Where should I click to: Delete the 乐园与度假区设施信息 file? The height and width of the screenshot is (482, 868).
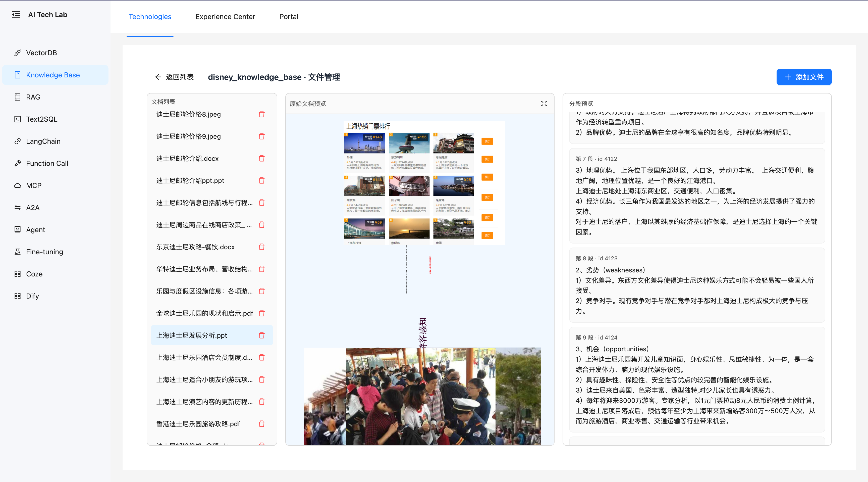pyautogui.click(x=261, y=291)
